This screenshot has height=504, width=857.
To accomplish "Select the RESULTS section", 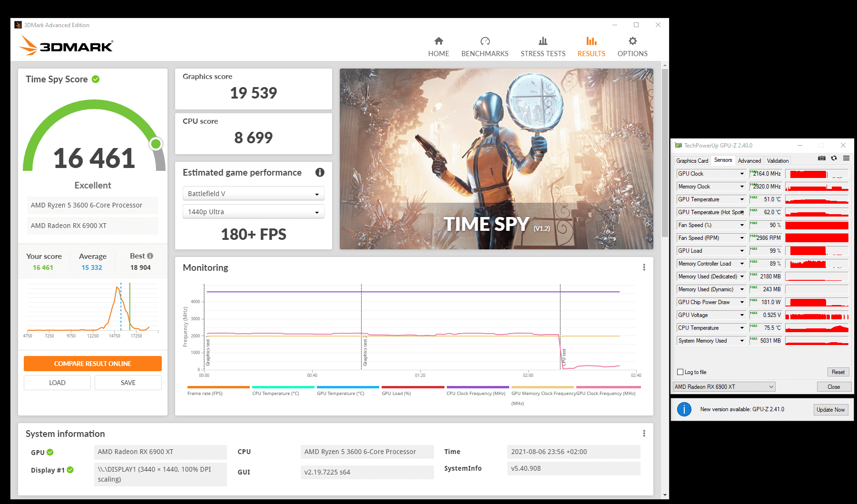I will (591, 47).
